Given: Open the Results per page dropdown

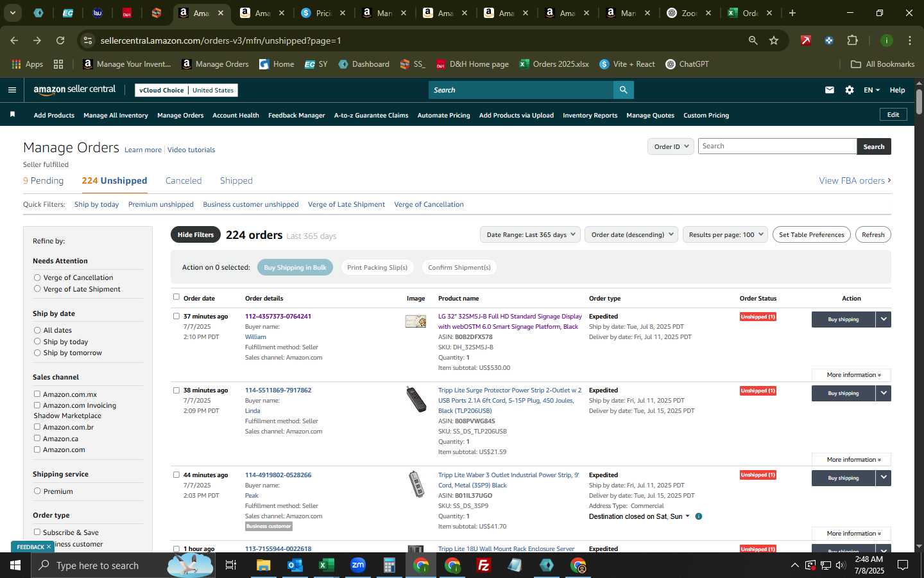Looking at the screenshot, I should [x=726, y=234].
